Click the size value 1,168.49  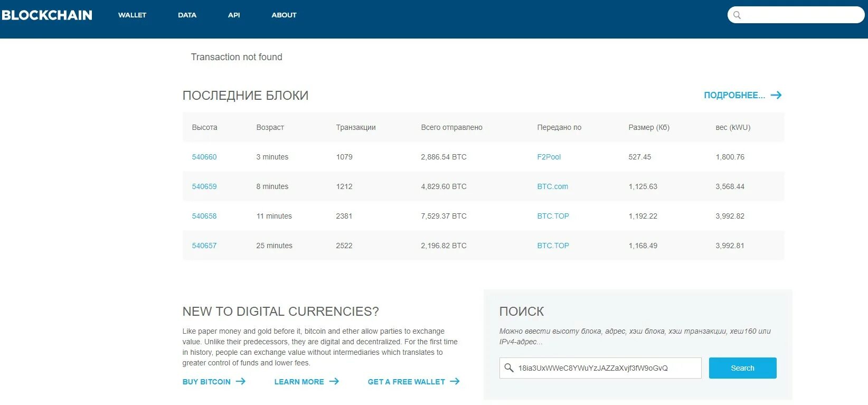tap(643, 246)
